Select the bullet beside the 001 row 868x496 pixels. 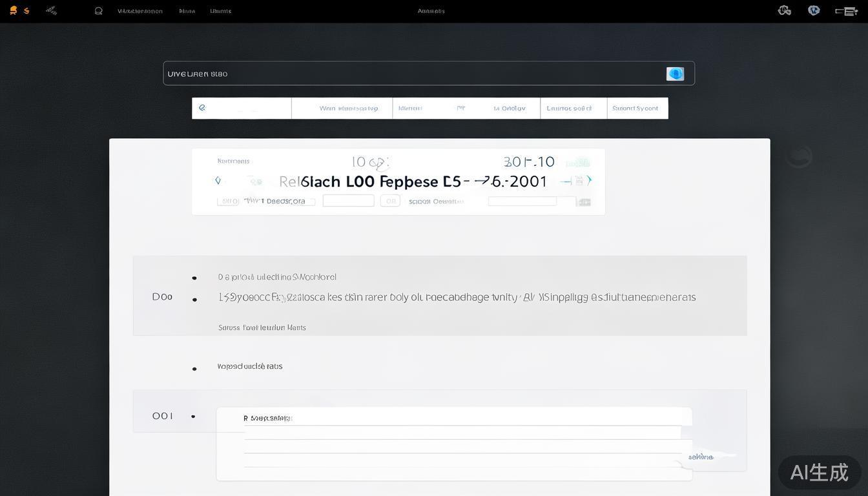193,417
